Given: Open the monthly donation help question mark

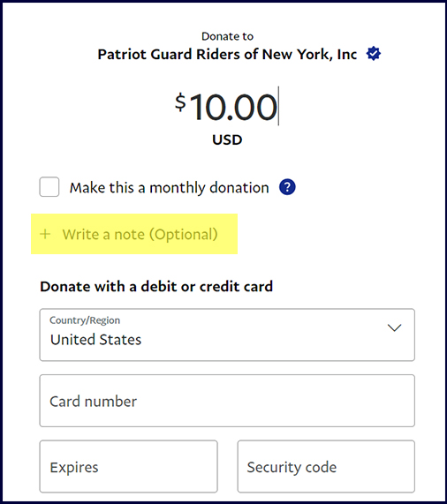Looking at the screenshot, I should tap(287, 187).
